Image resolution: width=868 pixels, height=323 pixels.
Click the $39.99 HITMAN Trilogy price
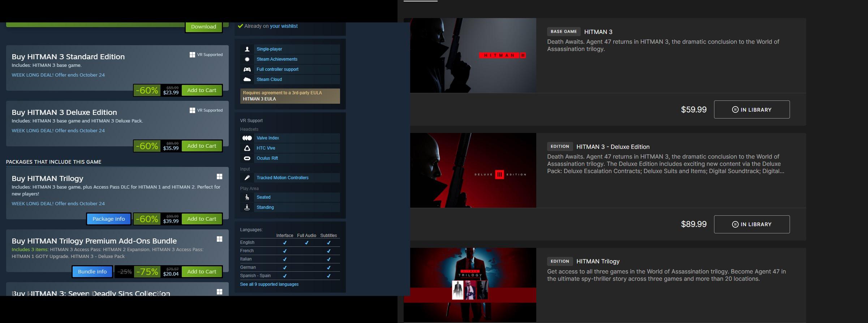171,221
